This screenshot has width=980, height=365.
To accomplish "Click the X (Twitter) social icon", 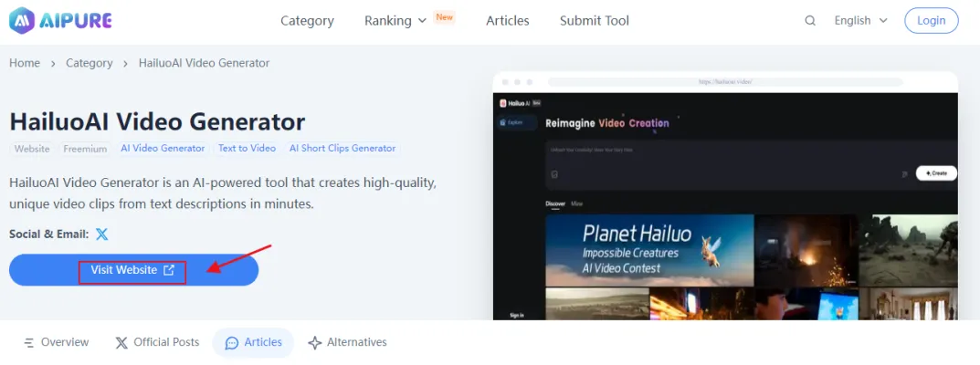I will click(102, 234).
